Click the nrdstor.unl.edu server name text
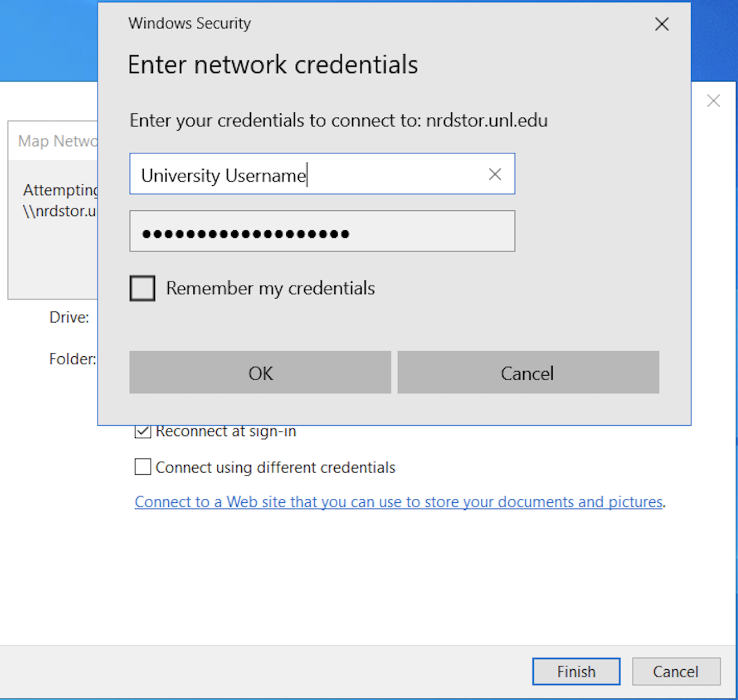 486,121
